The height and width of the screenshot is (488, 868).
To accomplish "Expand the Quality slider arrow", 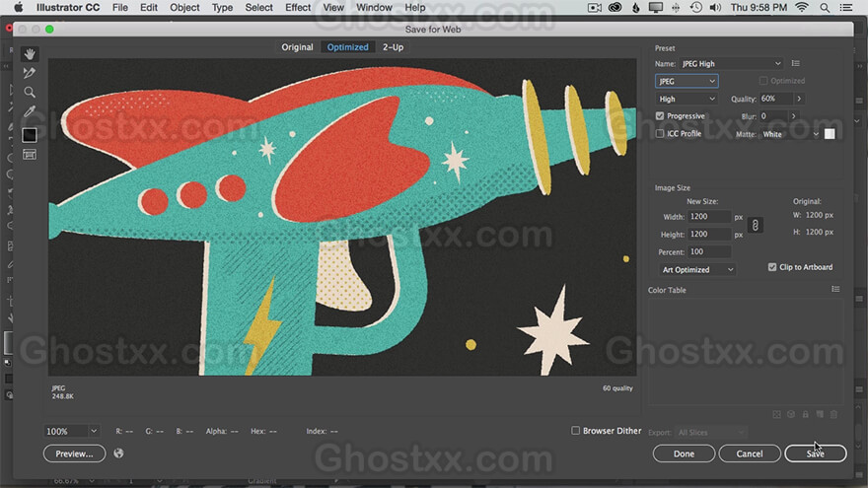I will [x=799, y=99].
